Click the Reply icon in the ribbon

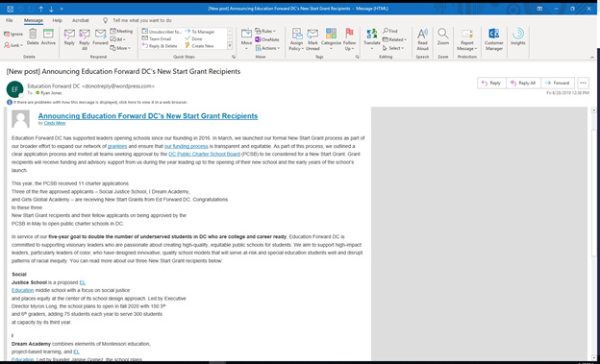click(x=69, y=37)
